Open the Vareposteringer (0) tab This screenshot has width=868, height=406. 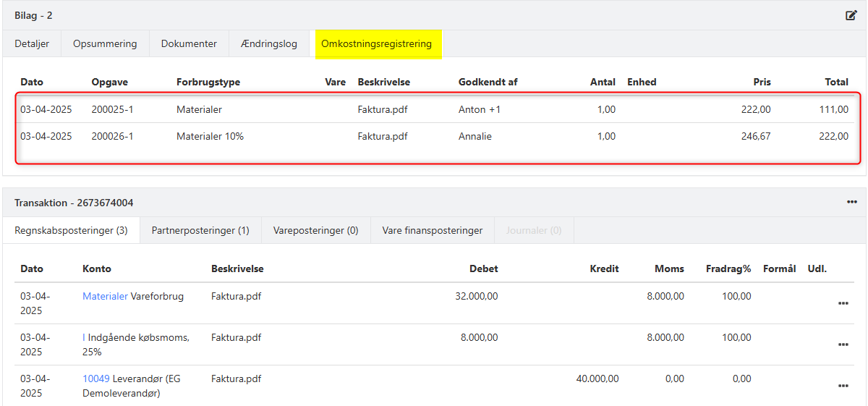tap(316, 230)
